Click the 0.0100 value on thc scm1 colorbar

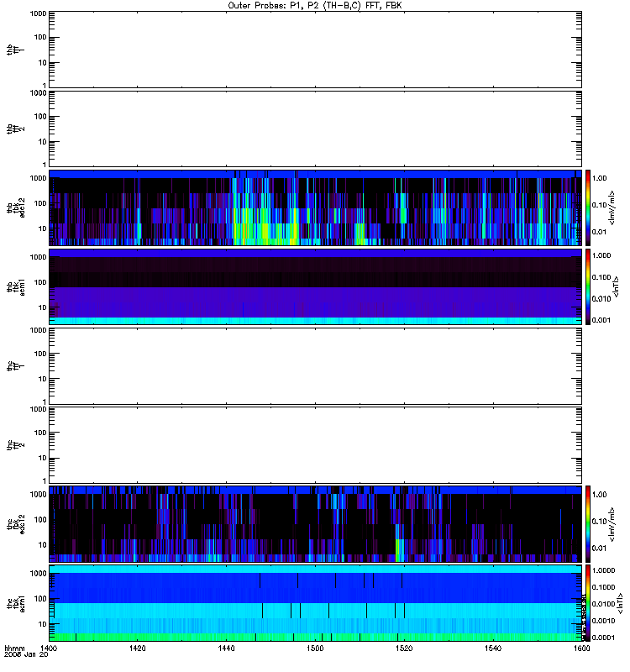(x=603, y=604)
